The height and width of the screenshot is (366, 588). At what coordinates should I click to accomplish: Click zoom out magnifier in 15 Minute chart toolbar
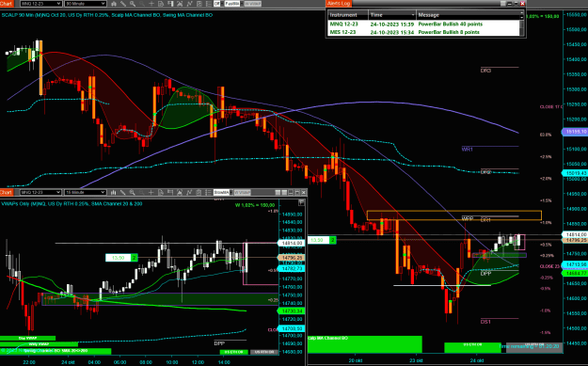[x=142, y=192]
